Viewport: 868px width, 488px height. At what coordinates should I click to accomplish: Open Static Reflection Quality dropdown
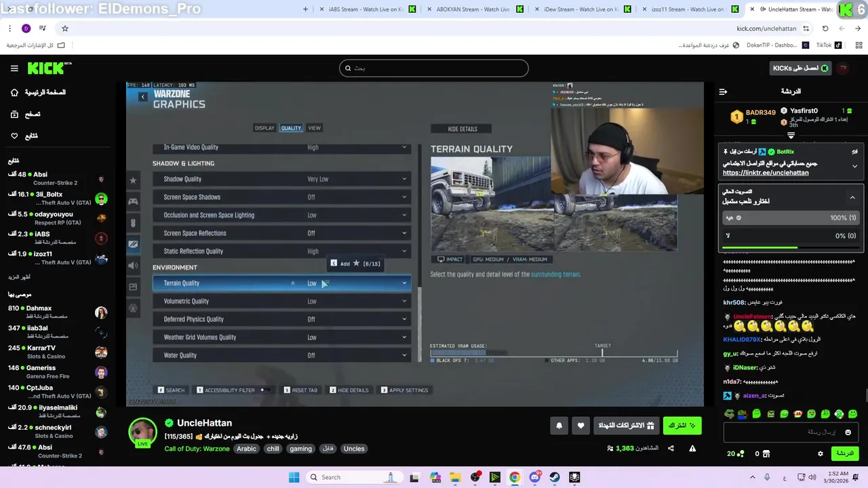tap(282, 251)
